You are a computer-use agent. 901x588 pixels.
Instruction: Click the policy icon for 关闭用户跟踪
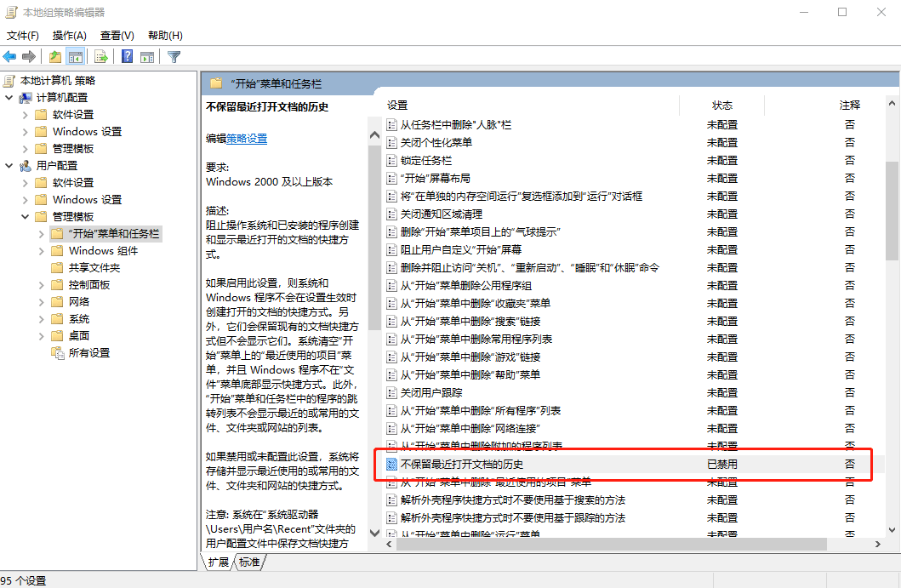392,392
